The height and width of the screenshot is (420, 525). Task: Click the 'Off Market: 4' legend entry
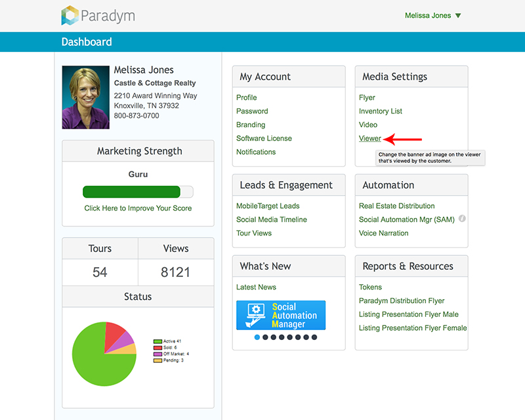point(171,354)
